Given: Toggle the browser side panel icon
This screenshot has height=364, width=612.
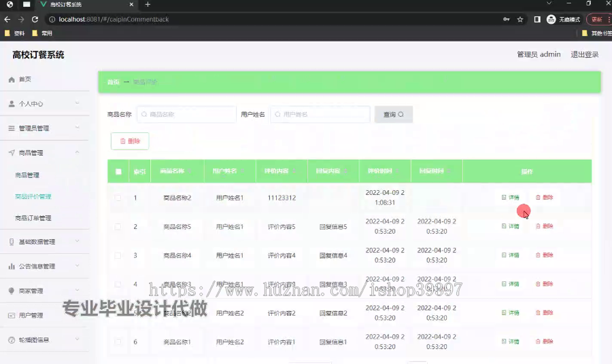Looking at the screenshot, I should point(537,19).
